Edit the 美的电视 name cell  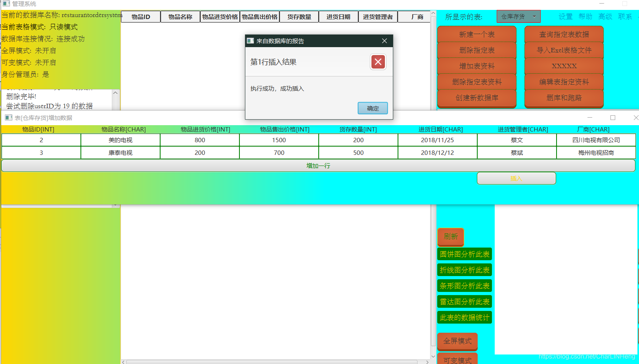pos(121,140)
